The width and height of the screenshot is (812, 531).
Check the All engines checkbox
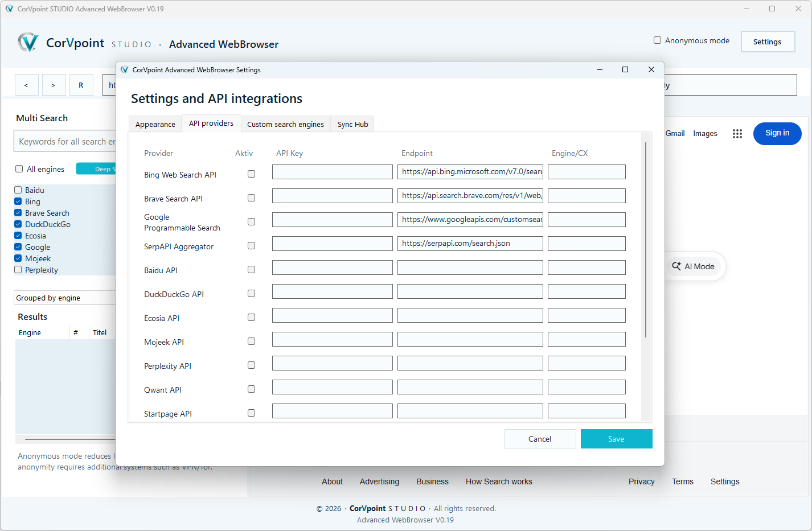tap(19, 169)
